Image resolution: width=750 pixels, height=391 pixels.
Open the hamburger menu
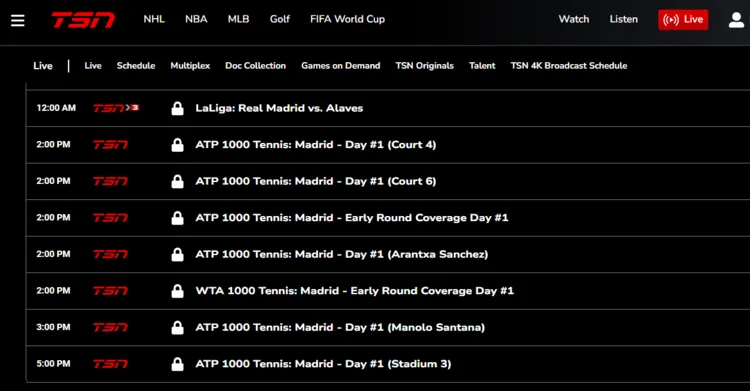coord(18,20)
